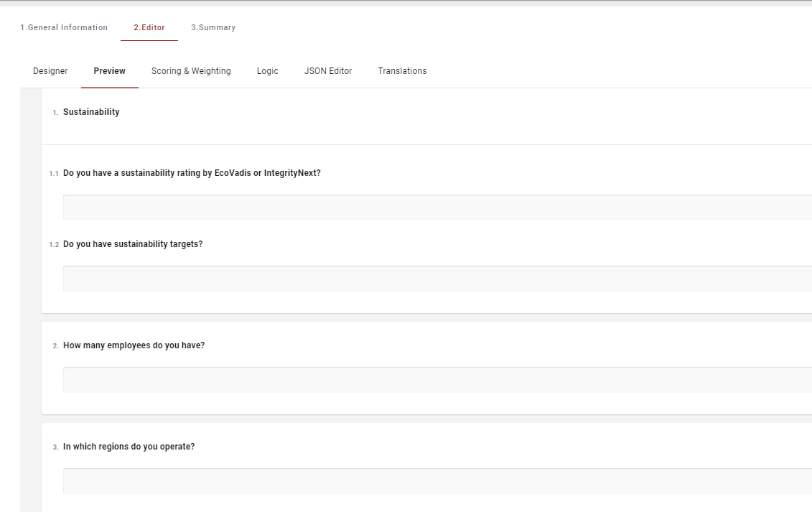812x512 pixels.
Task: Click the EcoVadis or IntegrityNext question title
Action: (x=192, y=173)
